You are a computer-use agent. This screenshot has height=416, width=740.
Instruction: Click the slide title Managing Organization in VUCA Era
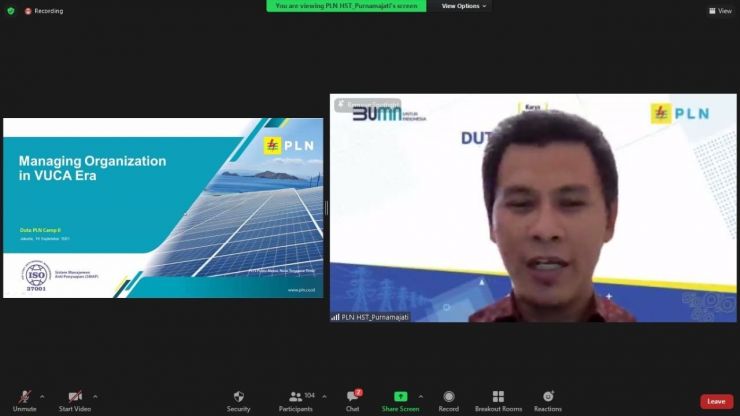tap(92, 168)
